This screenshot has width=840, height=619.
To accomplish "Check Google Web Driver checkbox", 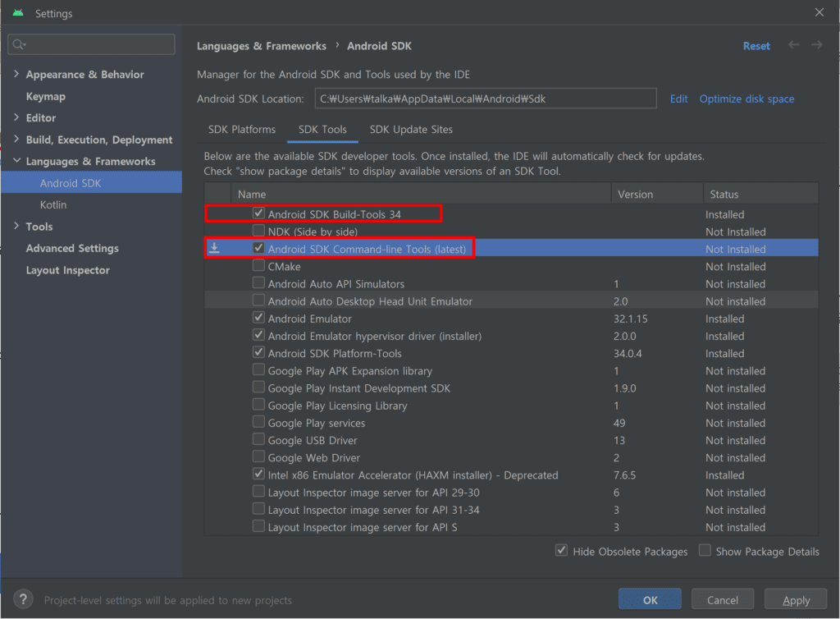I will pyautogui.click(x=258, y=456).
